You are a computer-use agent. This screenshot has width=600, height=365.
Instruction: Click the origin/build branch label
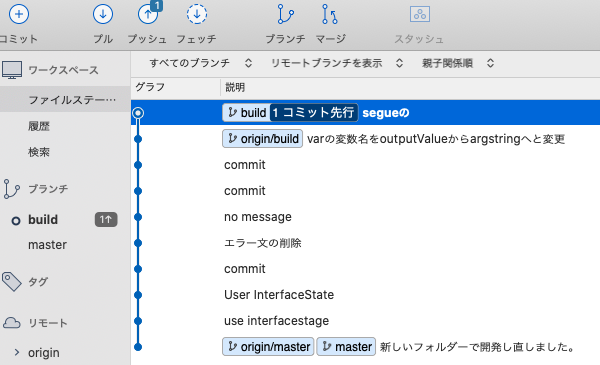coord(262,139)
